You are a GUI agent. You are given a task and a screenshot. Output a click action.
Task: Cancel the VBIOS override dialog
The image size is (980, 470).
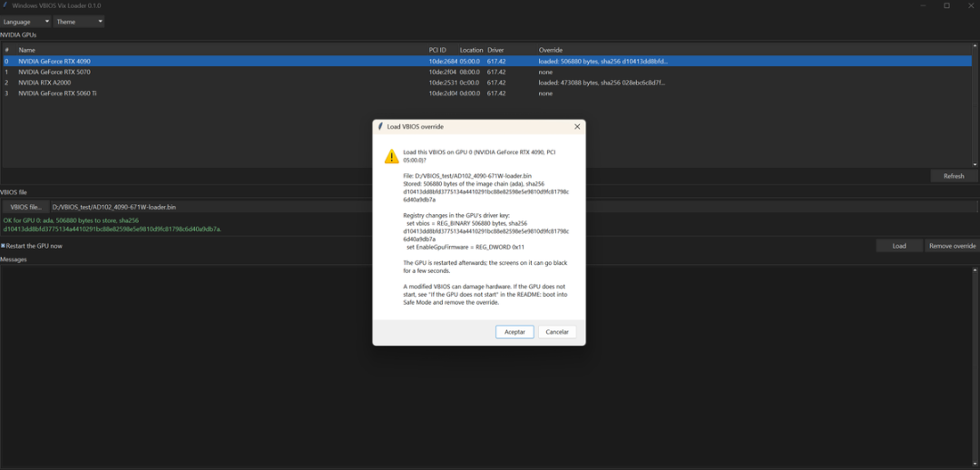pos(557,332)
